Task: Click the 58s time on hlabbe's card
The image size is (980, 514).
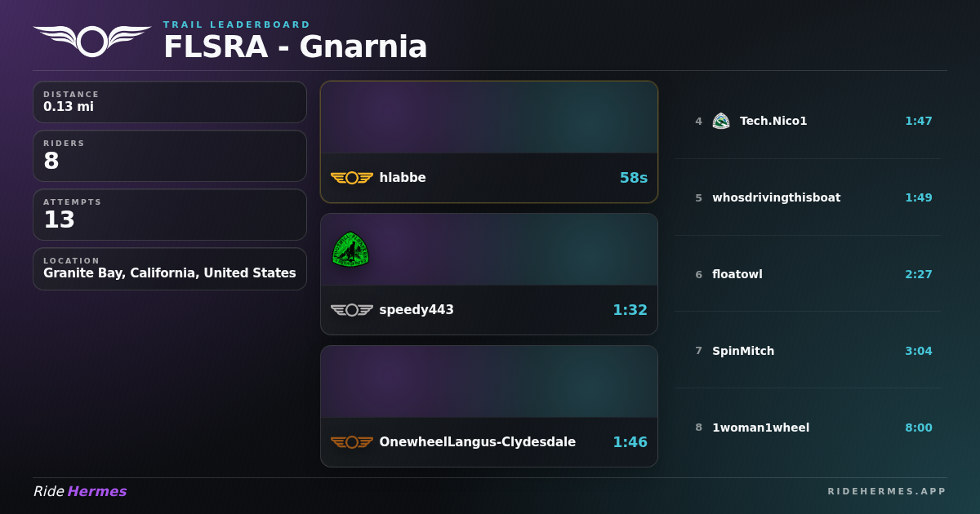Action: pos(633,178)
